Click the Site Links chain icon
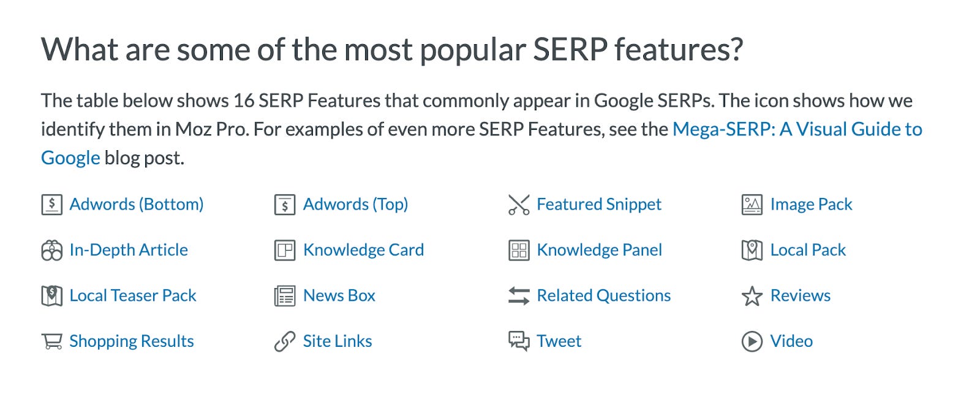The height and width of the screenshot is (402, 980). pos(284,341)
